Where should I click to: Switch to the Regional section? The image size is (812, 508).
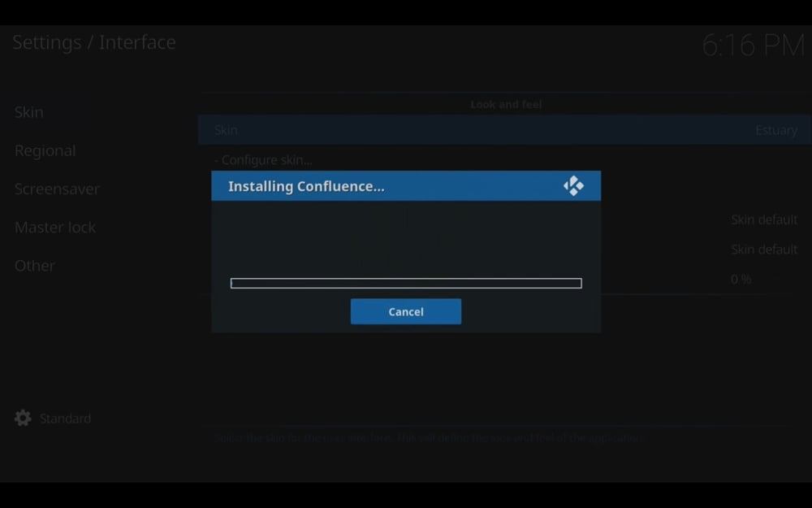[x=45, y=150]
